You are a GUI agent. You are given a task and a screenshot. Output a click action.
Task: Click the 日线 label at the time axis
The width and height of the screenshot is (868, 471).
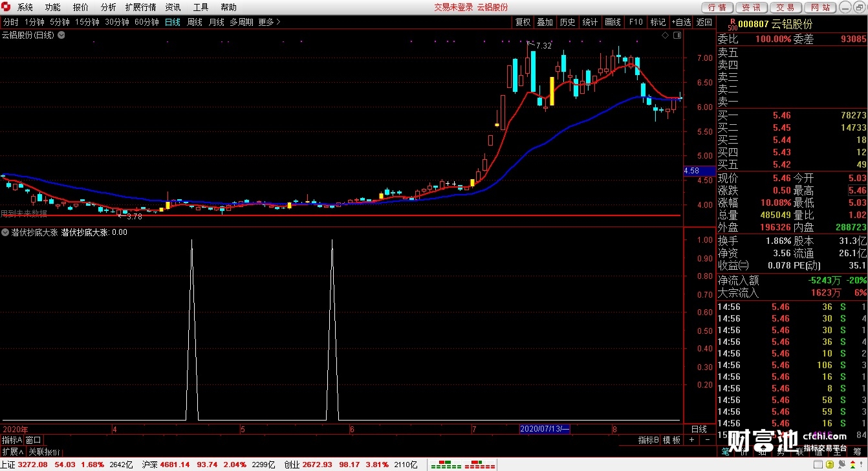click(699, 429)
